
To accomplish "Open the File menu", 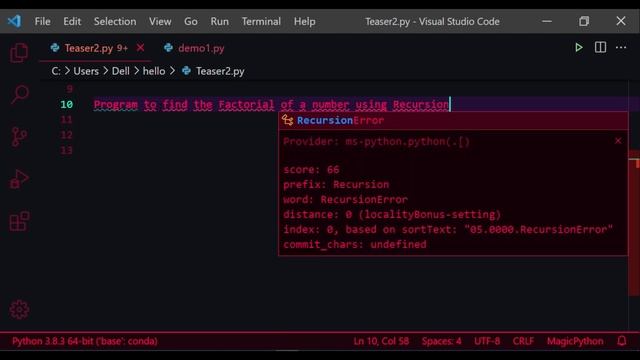I will [42, 21].
